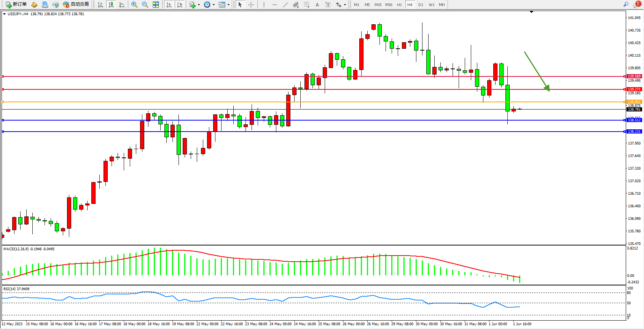The width and height of the screenshot is (644, 329).
Task: Switch to the D1 timeframe
Action: click(421, 5)
